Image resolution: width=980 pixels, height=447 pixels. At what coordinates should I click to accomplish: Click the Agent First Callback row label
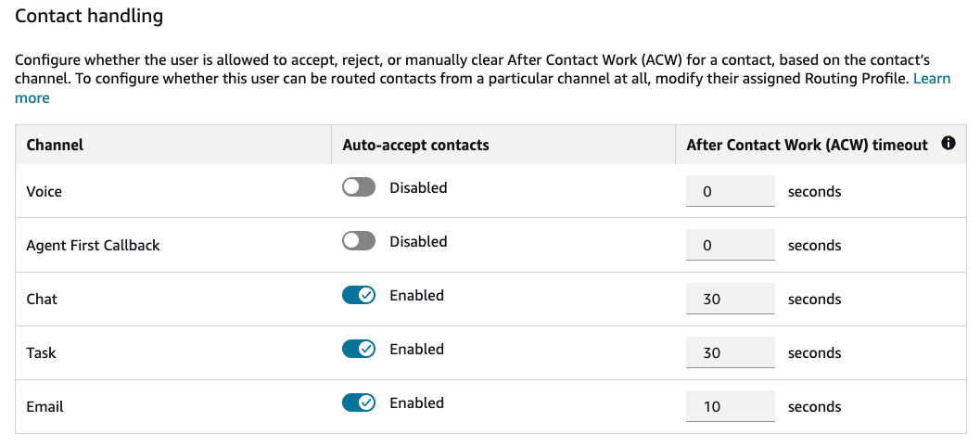pos(93,246)
